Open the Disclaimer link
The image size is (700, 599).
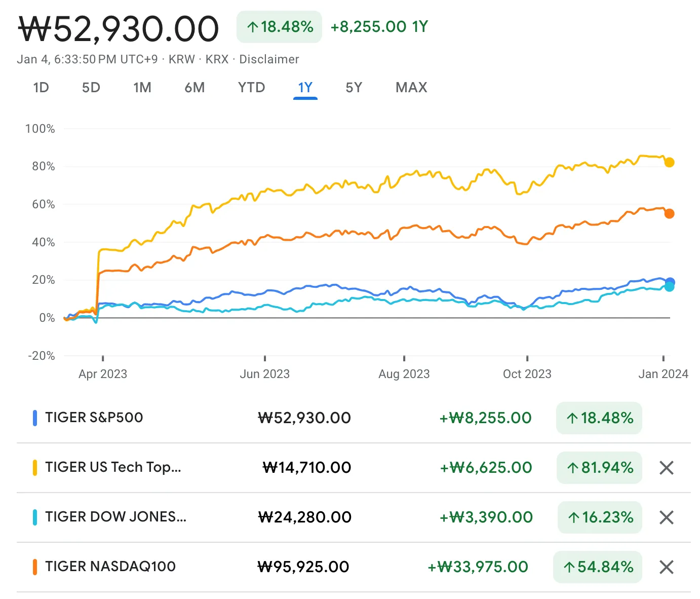pyautogui.click(x=269, y=59)
